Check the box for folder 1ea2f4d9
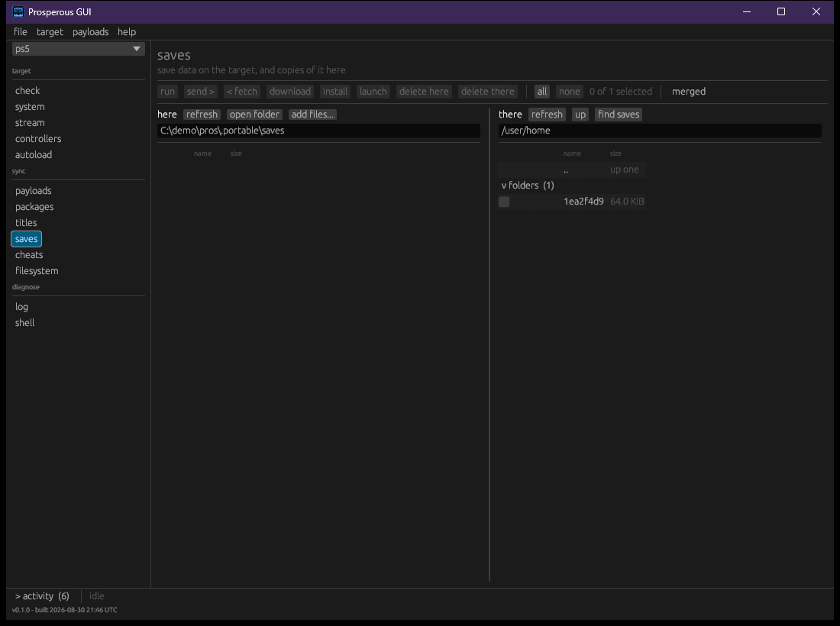Screen dimensions: 840x626 [504, 202]
